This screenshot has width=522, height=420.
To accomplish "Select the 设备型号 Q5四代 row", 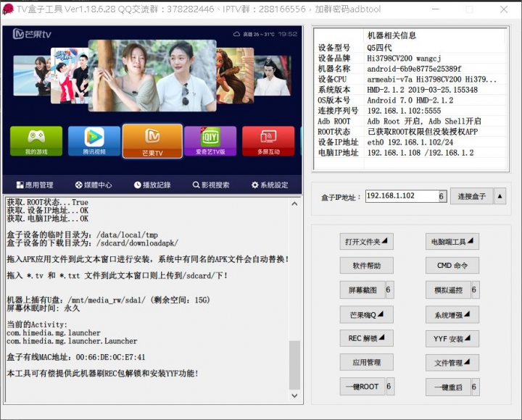I will 410,48.
